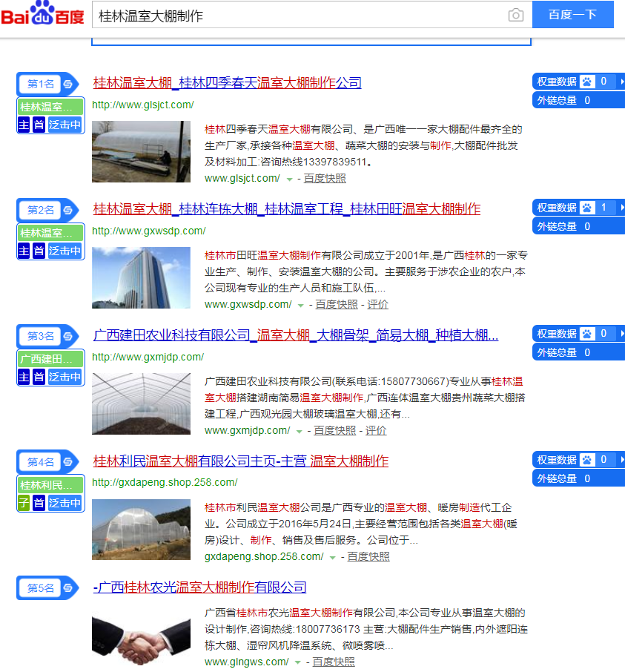Click 外链总量 bar for 第3名 result
The height and width of the screenshot is (672, 625).
click(x=578, y=352)
